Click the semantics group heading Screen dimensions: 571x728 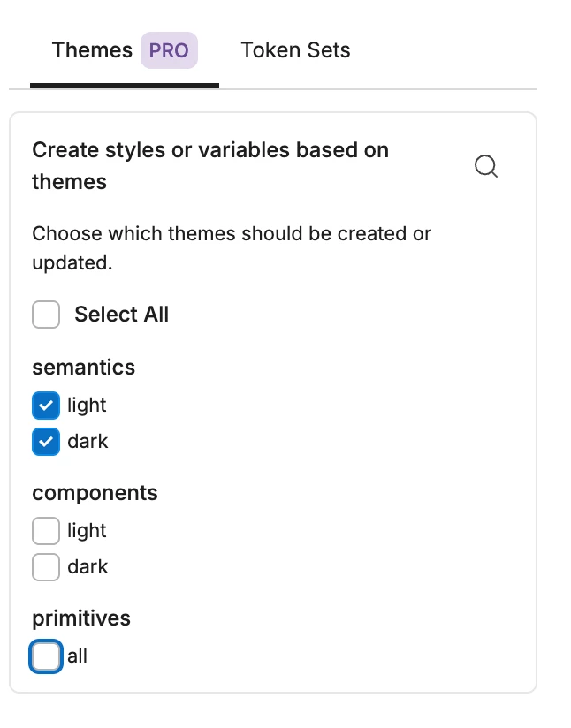pyautogui.click(x=83, y=368)
